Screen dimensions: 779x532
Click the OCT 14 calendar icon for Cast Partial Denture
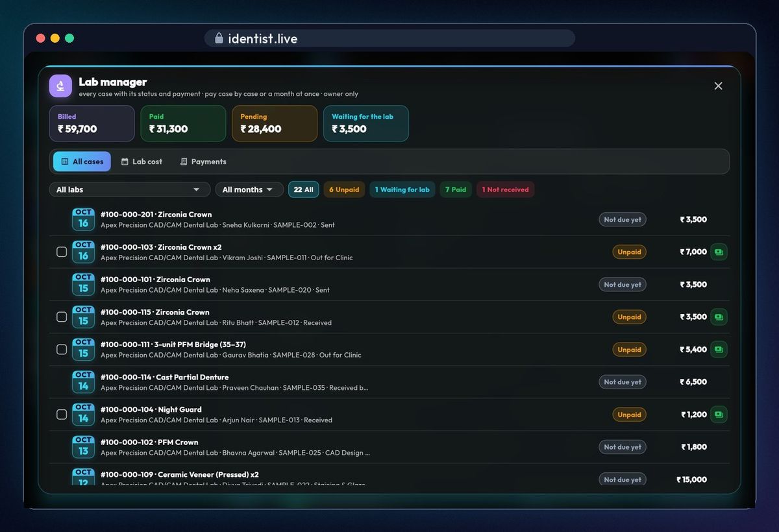83,381
